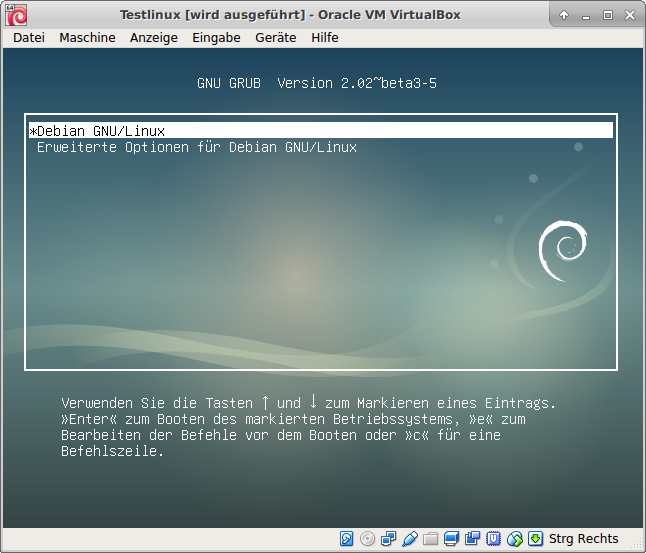The width and height of the screenshot is (646, 553).
Task: Click the CPU virtualization status icon
Action: pyautogui.click(x=494, y=539)
